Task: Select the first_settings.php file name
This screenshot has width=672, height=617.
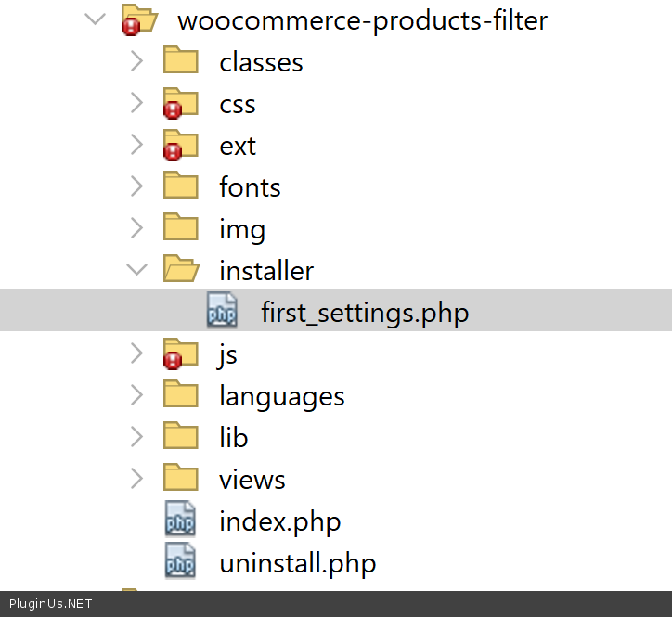Action: (x=365, y=313)
